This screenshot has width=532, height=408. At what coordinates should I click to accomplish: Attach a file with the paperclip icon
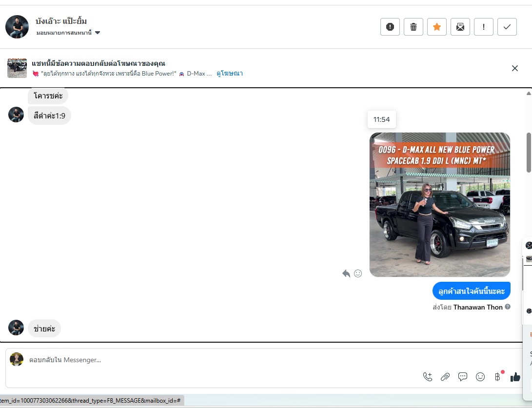(445, 377)
